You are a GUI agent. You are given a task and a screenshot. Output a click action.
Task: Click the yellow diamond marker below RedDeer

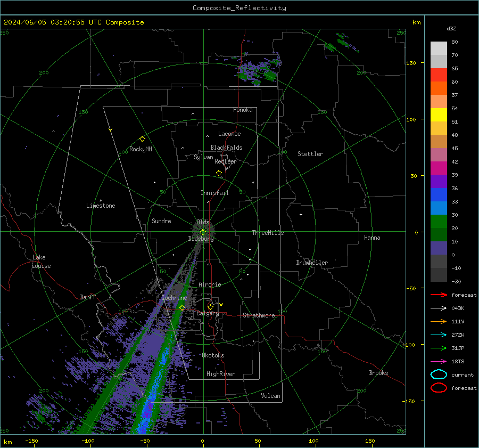[x=219, y=173]
